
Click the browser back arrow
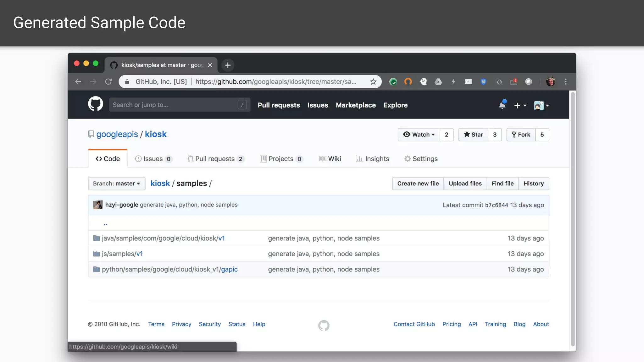[x=78, y=82]
